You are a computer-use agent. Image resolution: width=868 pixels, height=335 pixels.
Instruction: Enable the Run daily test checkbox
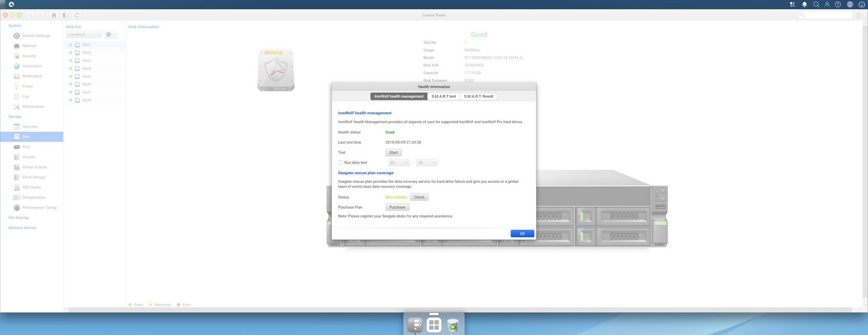tap(340, 163)
